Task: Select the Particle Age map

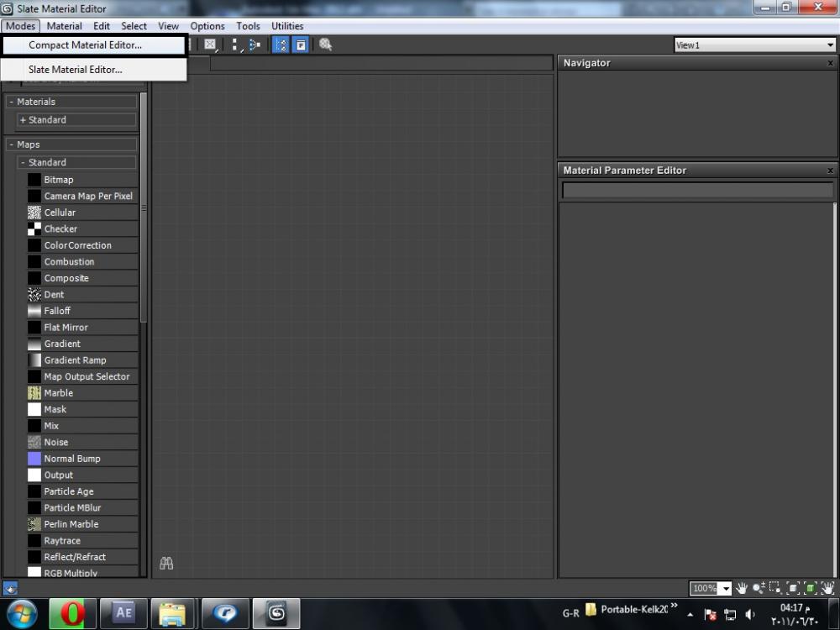Action: point(82,491)
